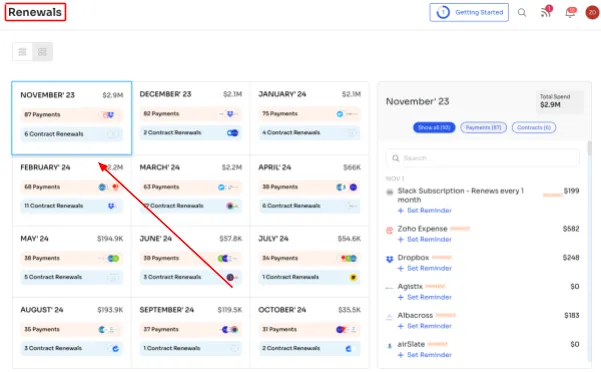This screenshot has height=372, width=601.
Task: Click the Dropbox app icon in list
Action: click(x=389, y=259)
